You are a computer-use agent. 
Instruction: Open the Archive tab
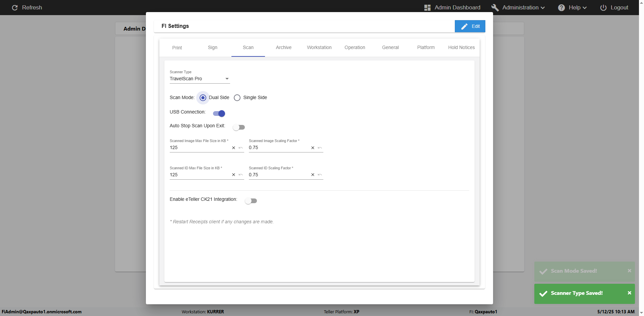point(284,48)
